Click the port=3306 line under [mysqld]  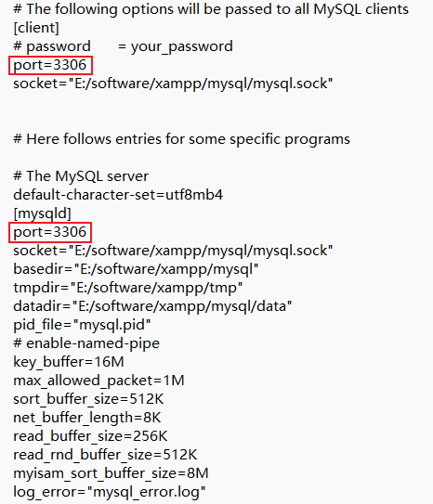coord(50,232)
